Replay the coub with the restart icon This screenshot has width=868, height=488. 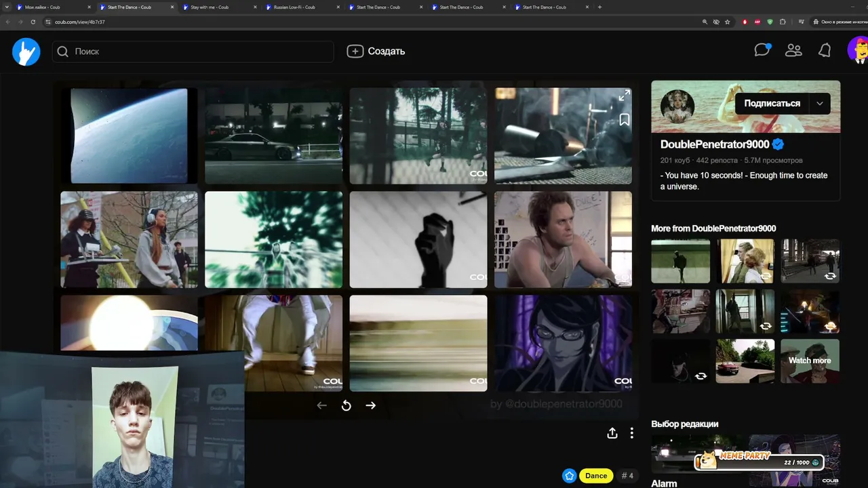[346, 405]
